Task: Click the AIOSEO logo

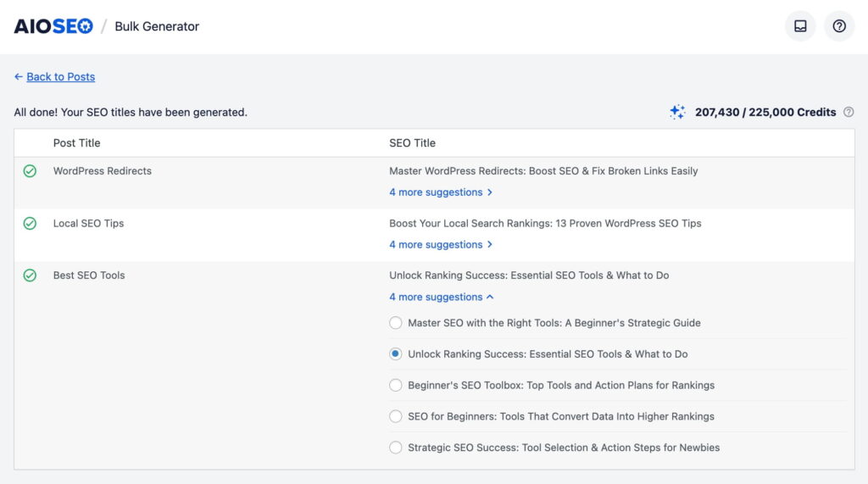Action: point(53,26)
